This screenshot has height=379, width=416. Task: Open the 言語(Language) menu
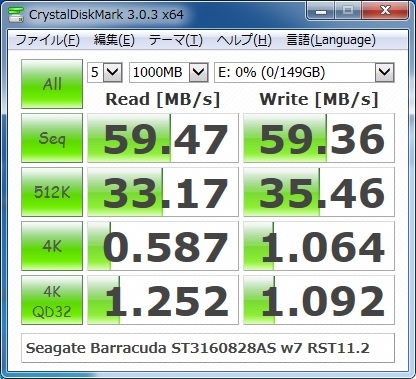tap(331, 40)
